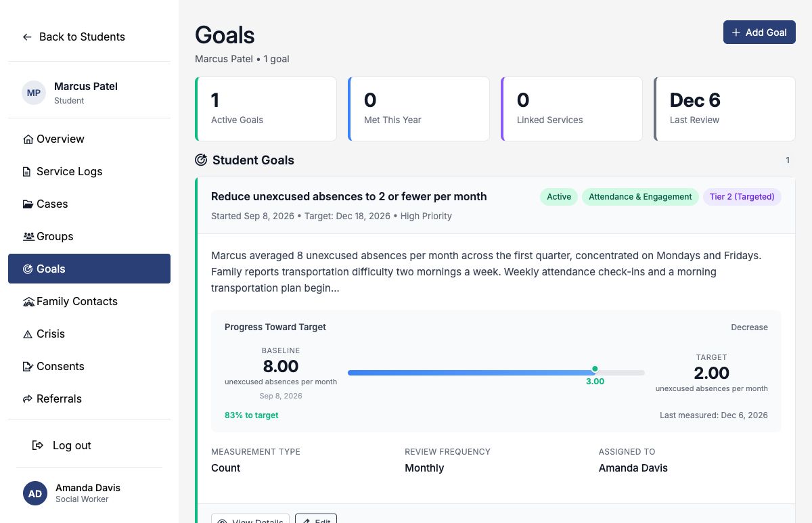Open the Crisis section

pyautogui.click(x=89, y=334)
